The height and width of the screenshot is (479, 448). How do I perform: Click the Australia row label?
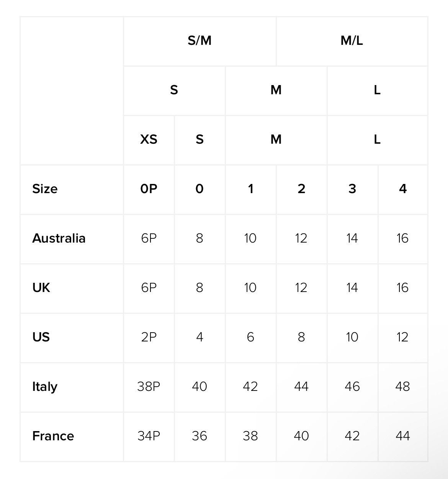click(72, 238)
